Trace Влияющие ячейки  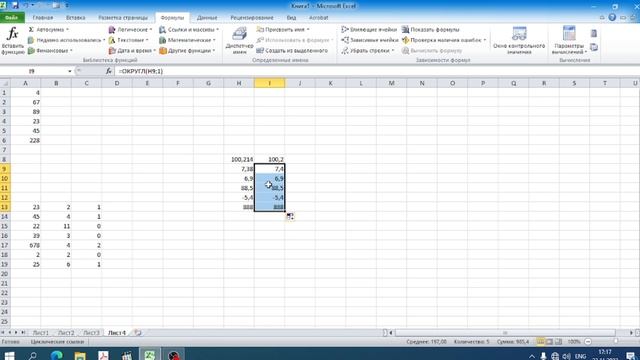369,29
